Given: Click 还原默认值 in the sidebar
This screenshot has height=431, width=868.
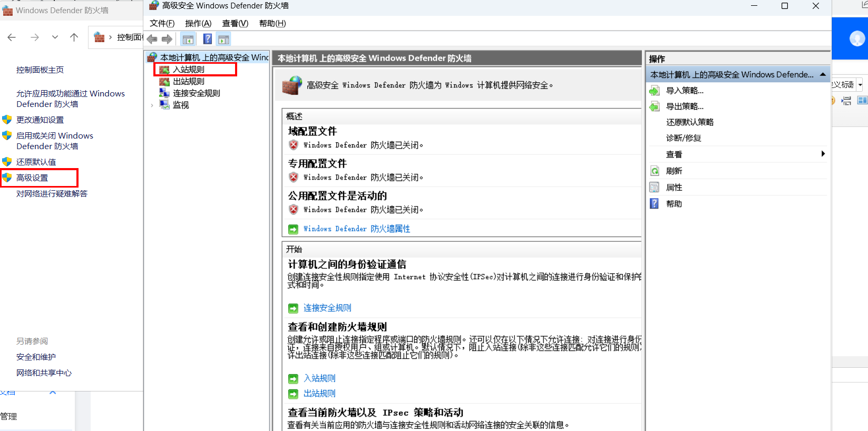Looking at the screenshot, I should click(36, 162).
